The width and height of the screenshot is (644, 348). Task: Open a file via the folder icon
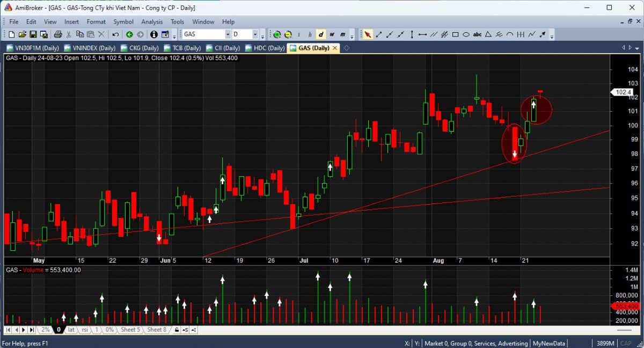pyautogui.click(x=23, y=34)
